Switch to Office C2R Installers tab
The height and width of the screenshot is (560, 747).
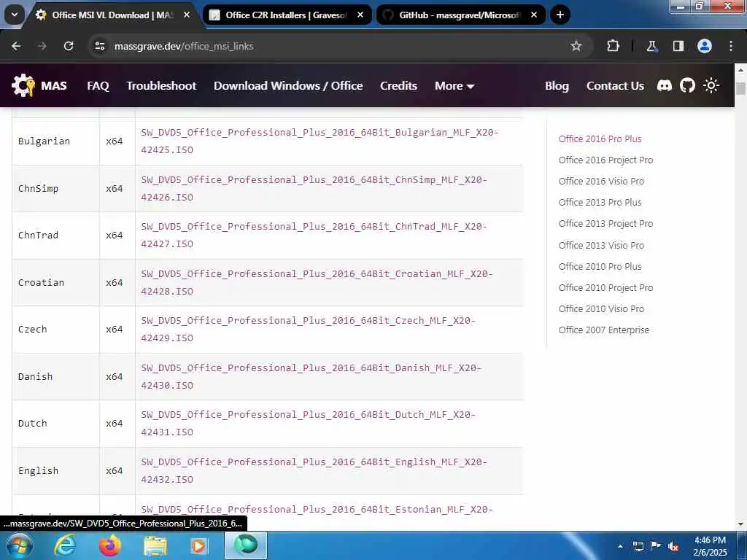286,15
